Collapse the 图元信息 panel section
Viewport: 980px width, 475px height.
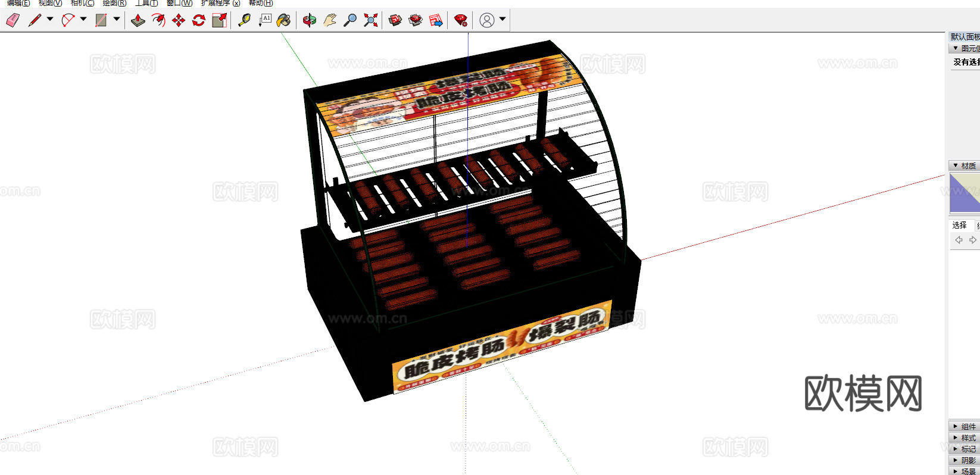click(964, 48)
